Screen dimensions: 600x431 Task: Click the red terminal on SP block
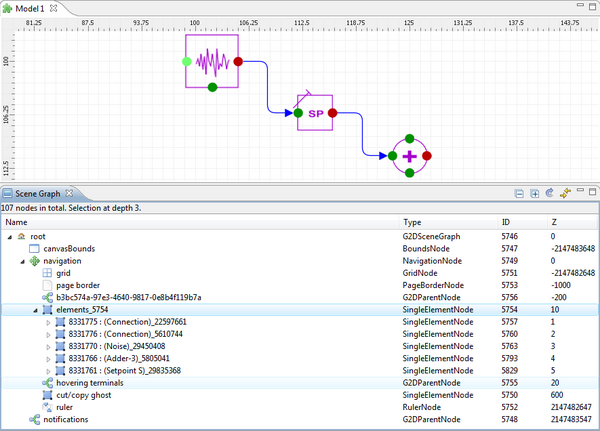click(x=332, y=114)
